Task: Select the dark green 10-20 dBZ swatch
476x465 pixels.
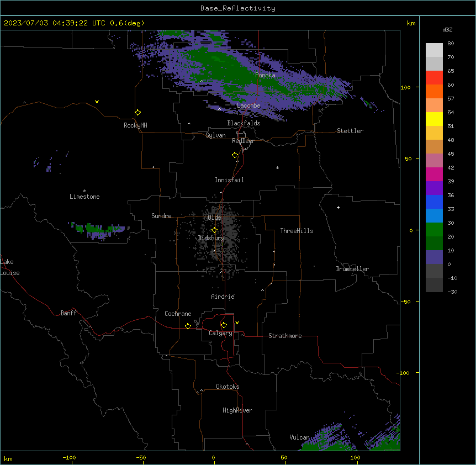Action: (434, 244)
